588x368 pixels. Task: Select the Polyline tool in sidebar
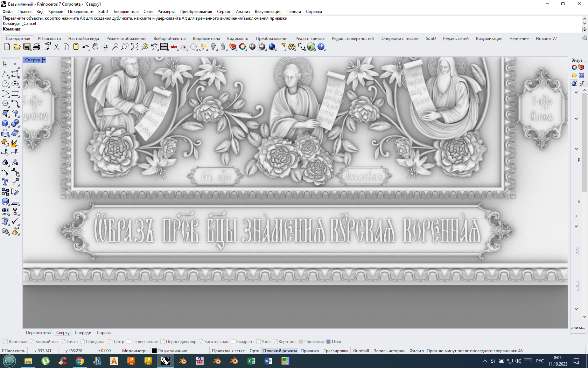5,74
